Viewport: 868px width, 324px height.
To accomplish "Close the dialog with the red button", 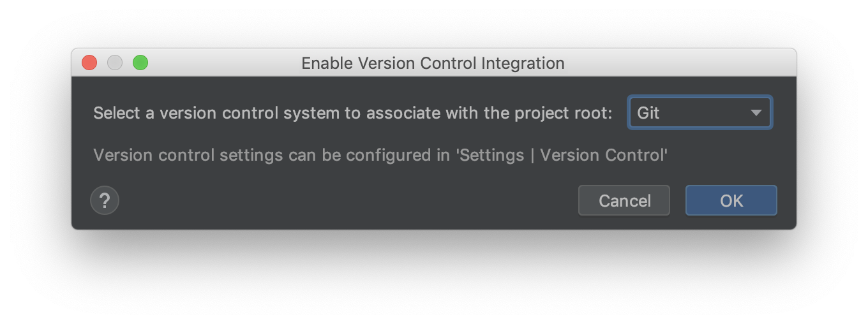I will pyautogui.click(x=89, y=63).
